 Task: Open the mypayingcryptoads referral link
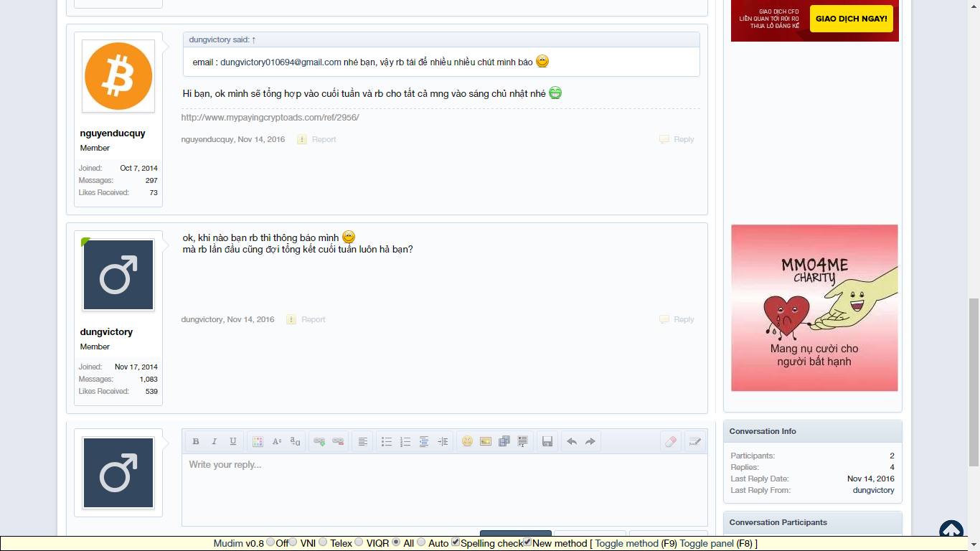click(270, 118)
